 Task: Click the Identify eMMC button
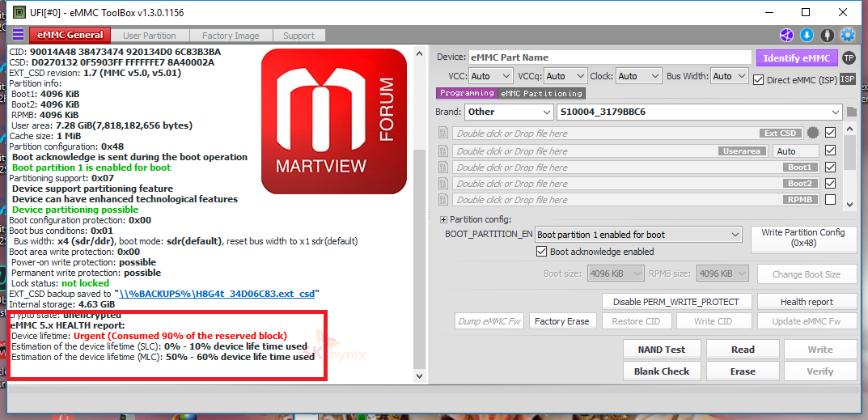coord(797,58)
